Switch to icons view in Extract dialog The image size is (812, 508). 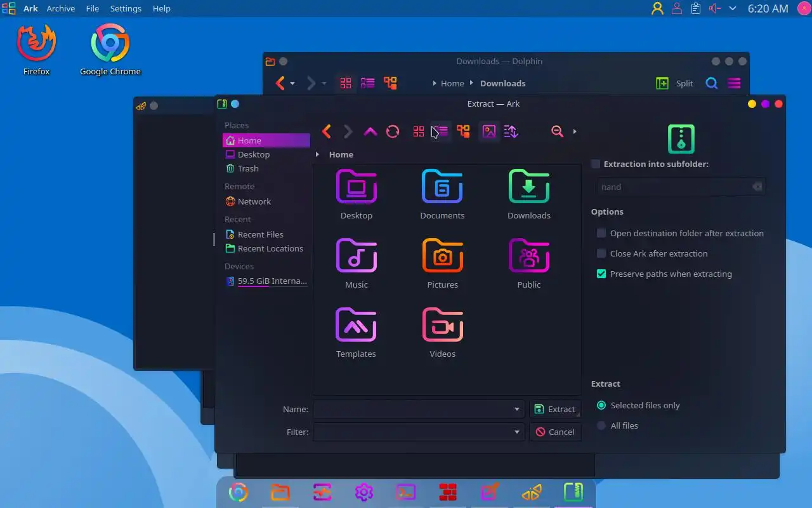coord(419,131)
